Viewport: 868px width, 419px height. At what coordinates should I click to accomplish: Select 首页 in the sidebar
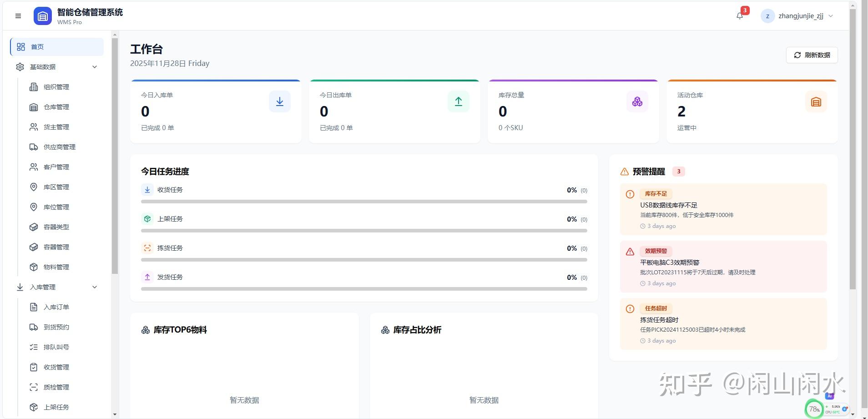point(57,47)
